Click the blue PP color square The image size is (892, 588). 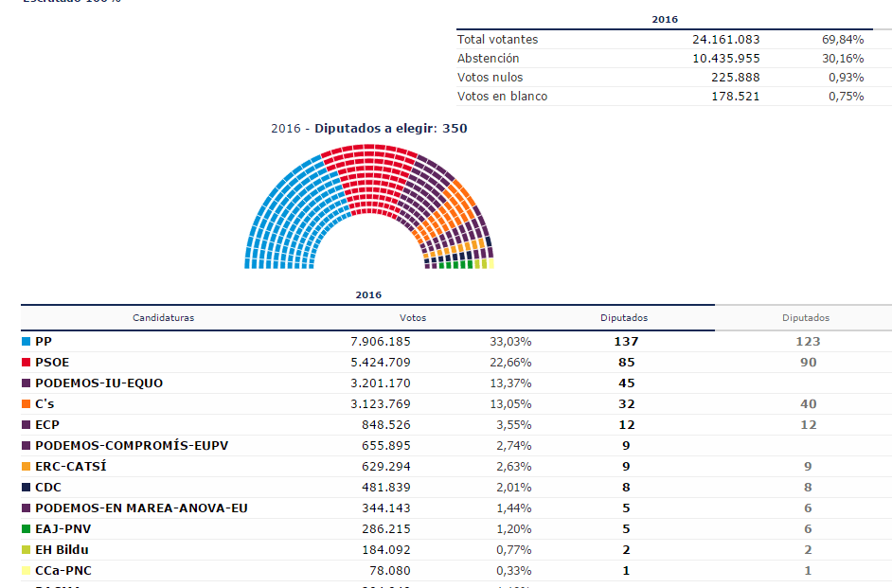tap(27, 341)
